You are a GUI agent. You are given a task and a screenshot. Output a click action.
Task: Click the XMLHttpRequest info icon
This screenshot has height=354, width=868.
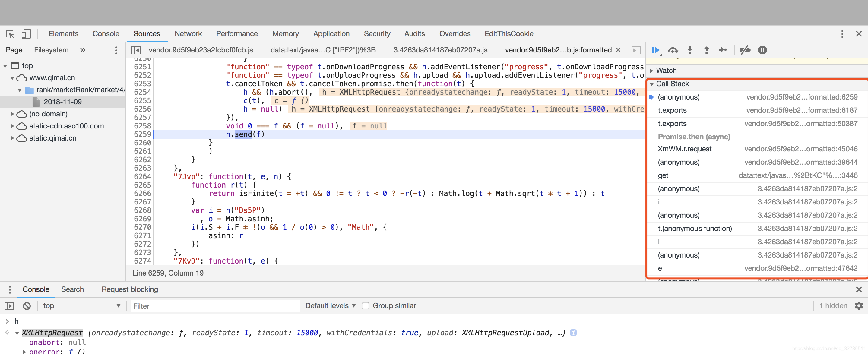coord(573,333)
